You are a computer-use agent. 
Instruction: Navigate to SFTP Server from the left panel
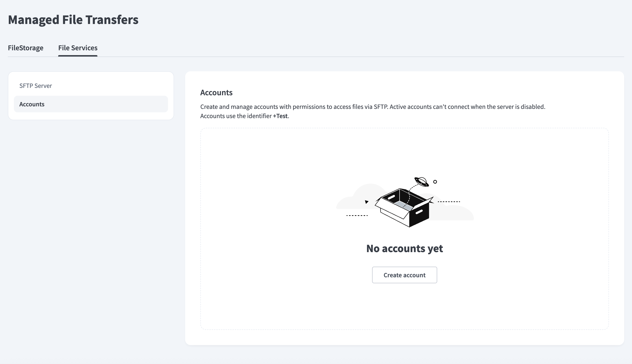[36, 86]
